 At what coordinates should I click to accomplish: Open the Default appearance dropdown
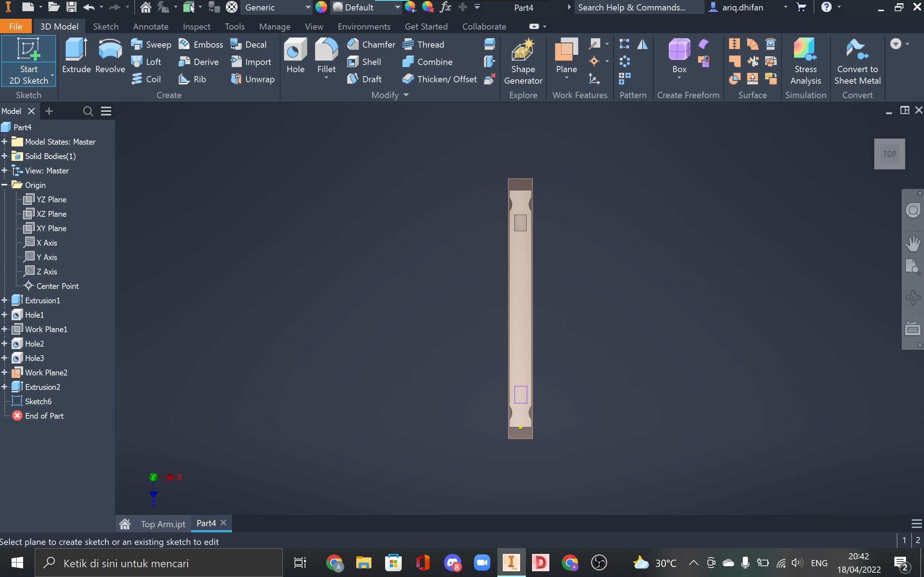(x=397, y=7)
